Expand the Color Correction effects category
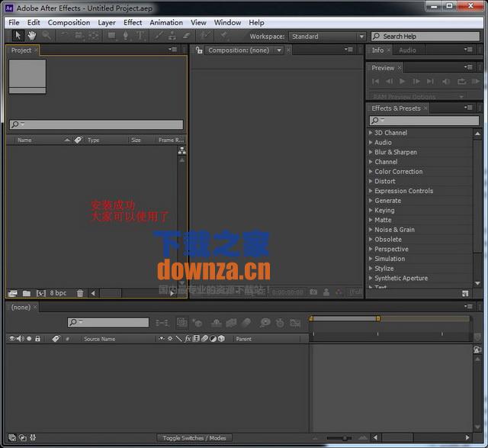The height and width of the screenshot is (448, 488). 398,172
